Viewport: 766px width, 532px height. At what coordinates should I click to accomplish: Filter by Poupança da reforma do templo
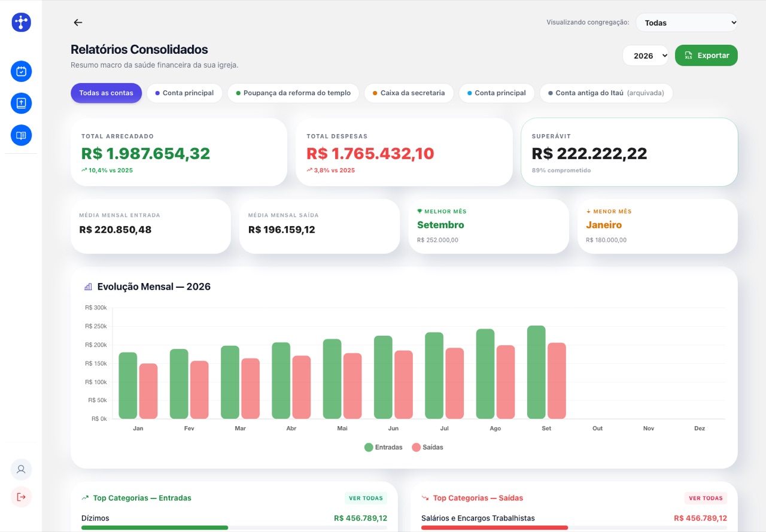[293, 93]
